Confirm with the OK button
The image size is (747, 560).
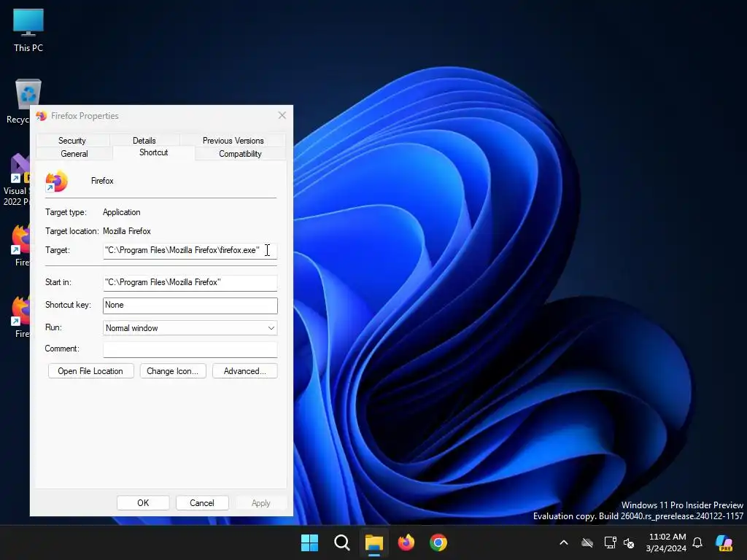pos(143,503)
